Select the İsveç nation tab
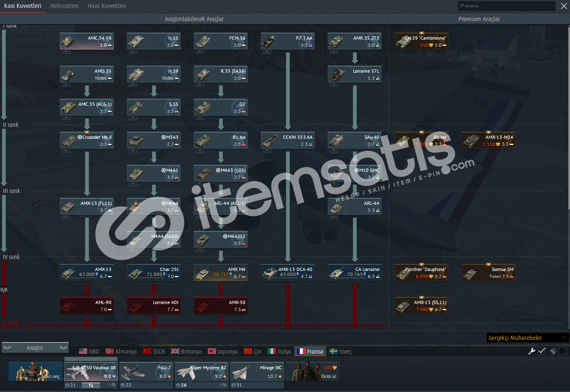The width and height of the screenshot is (570, 392). click(341, 352)
